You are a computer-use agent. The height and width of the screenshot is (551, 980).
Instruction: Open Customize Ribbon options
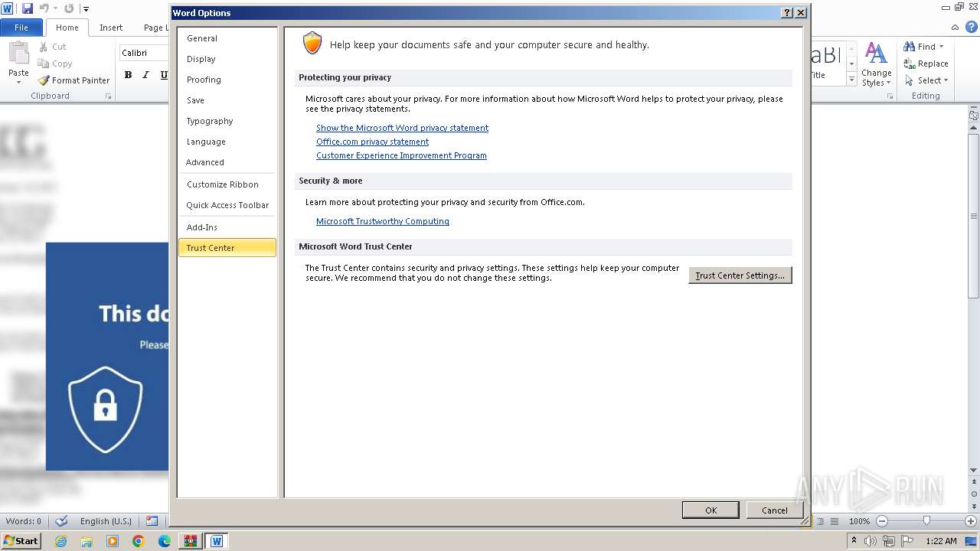pos(227,184)
